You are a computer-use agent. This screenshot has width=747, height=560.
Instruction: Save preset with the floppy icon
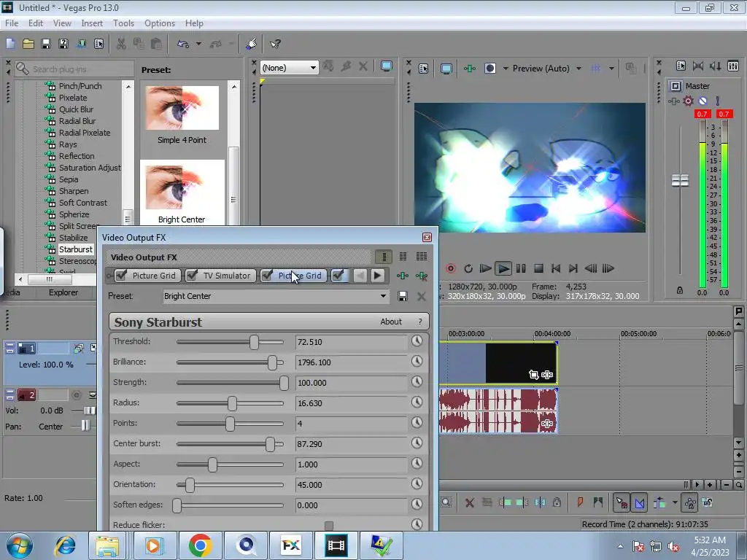pyautogui.click(x=403, y=296)
